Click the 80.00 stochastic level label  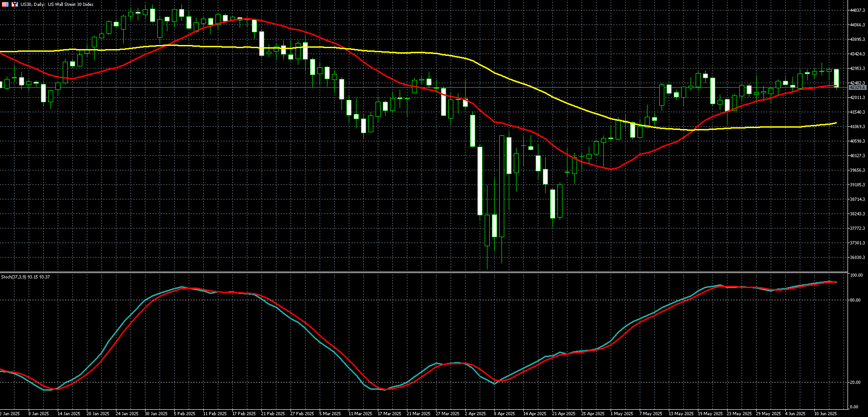click(x=855, y=300)
